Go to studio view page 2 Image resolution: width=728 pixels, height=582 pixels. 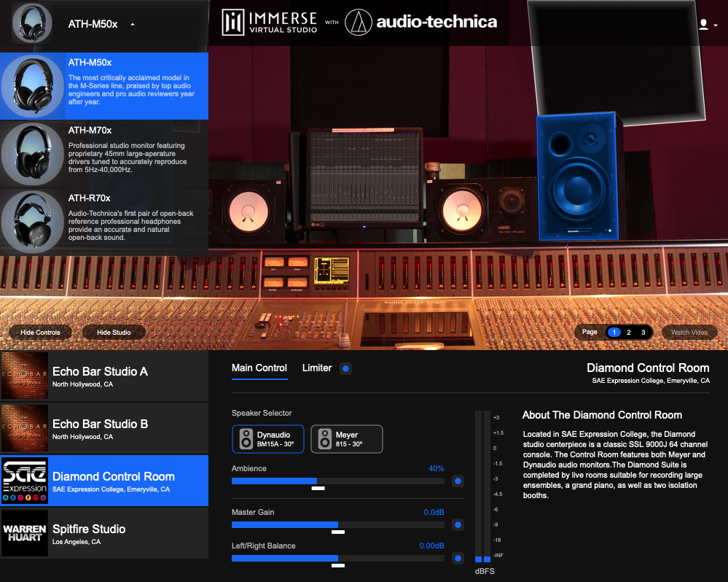(629, 333)
